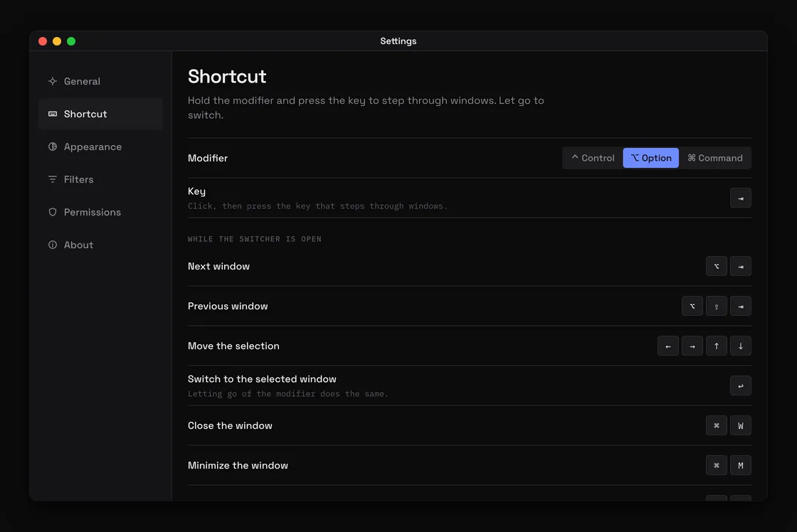The image size is (797, 532).
Task: Click the 'Next window' label
Action: [218, 266]
